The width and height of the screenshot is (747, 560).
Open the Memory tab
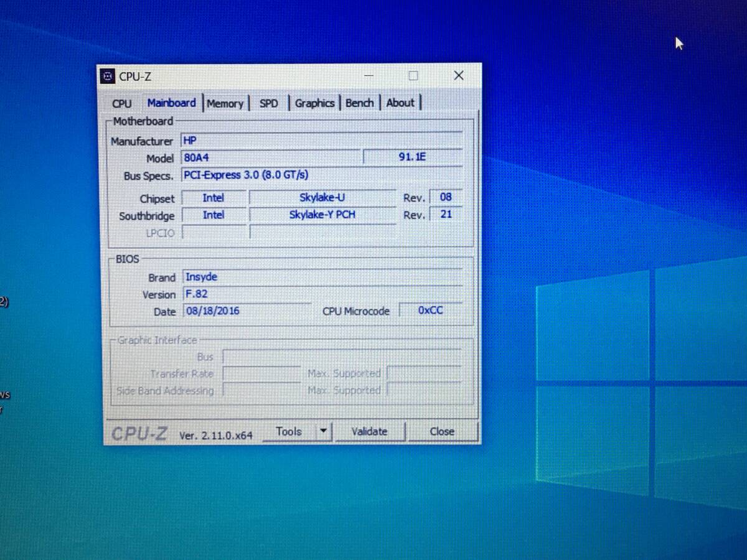pos(225,103)
